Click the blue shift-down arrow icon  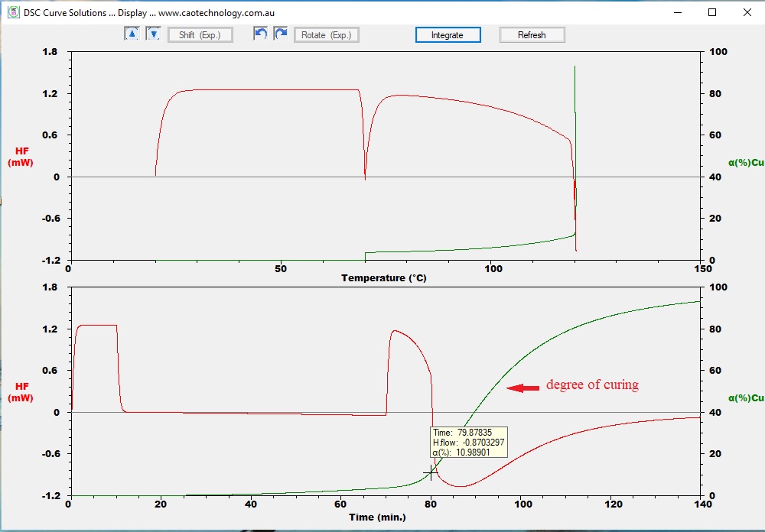point(153,34)
